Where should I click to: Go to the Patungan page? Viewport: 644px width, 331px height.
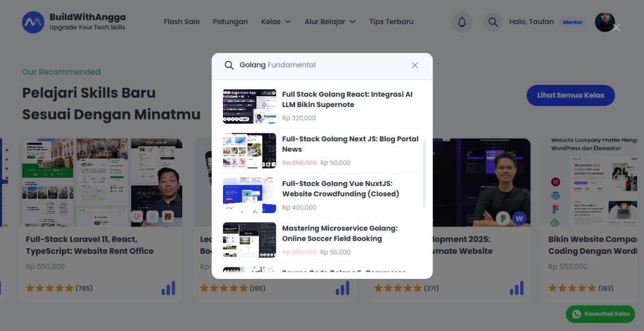[x=230, y=22]
